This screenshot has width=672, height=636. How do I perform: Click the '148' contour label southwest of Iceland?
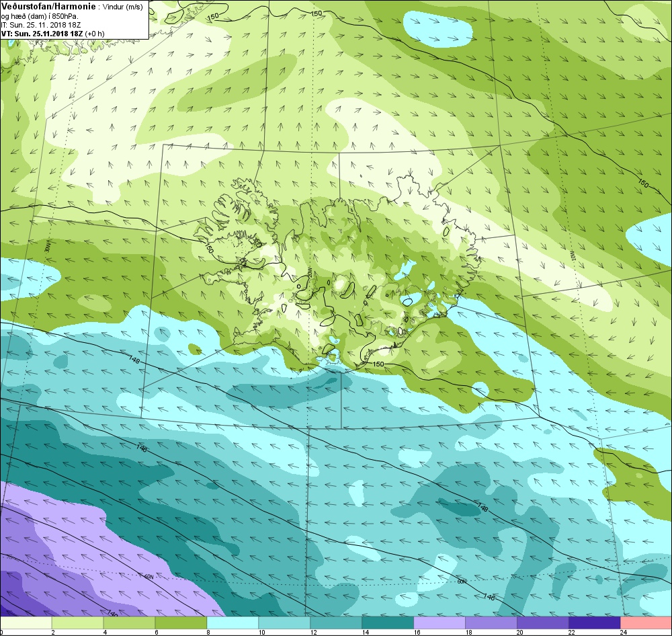coord(134,360)
